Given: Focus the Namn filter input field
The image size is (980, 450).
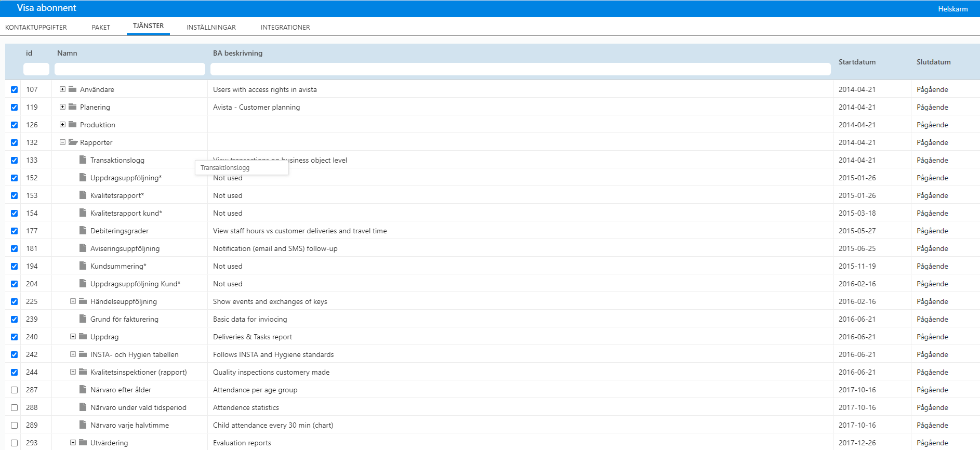Looking at the screenshot, I should pyautogui.click(x=130, y=69).
